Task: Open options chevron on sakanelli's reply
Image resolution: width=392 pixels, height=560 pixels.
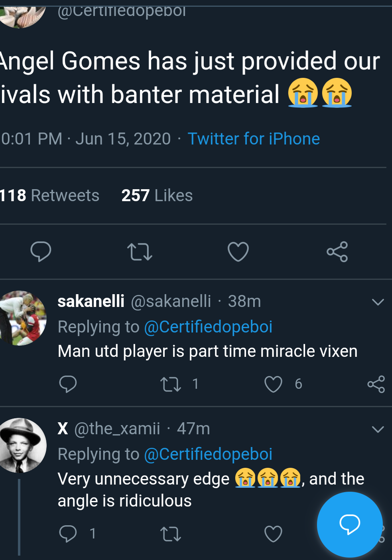Action: tap(378, 302)
